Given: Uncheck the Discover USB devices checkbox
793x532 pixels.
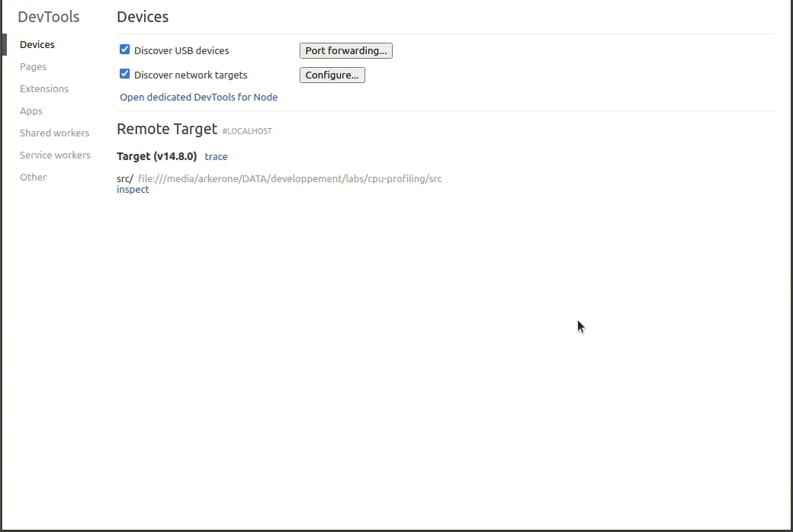Looking at the screenshot, I should coord(125,50).
